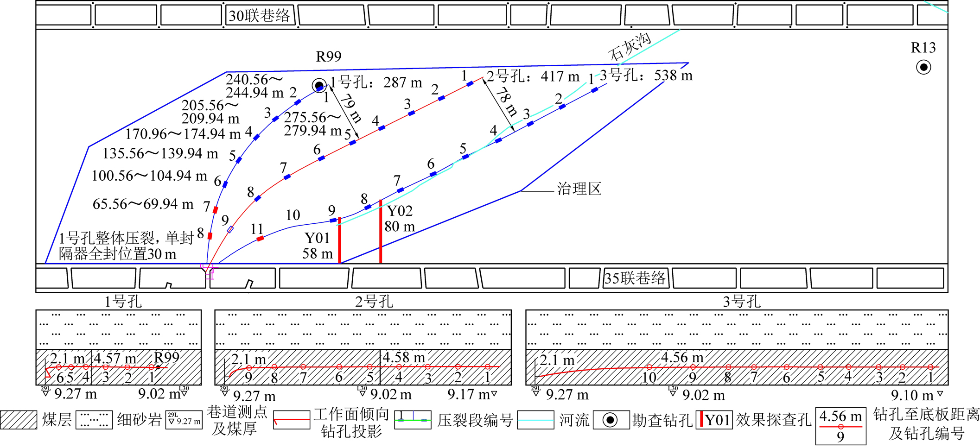The image size is (980, 448).
Task: Click the roadway survey point legend icon
Action: (x=184, y=420)
